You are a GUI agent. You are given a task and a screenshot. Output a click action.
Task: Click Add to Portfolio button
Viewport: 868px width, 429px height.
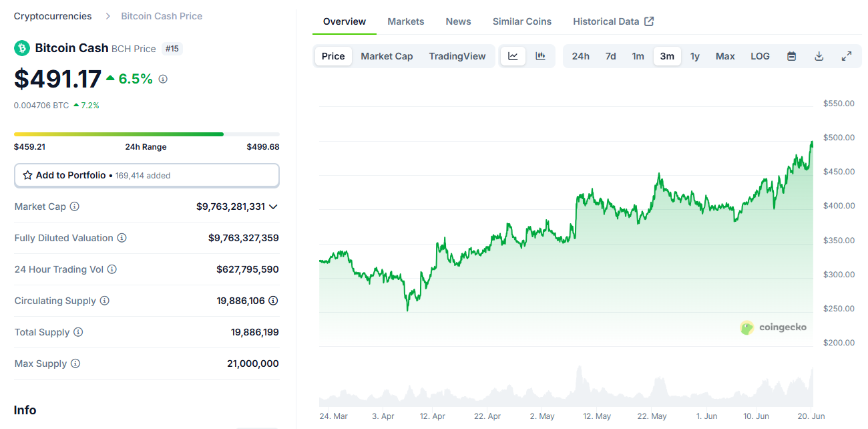click(147, 175)
